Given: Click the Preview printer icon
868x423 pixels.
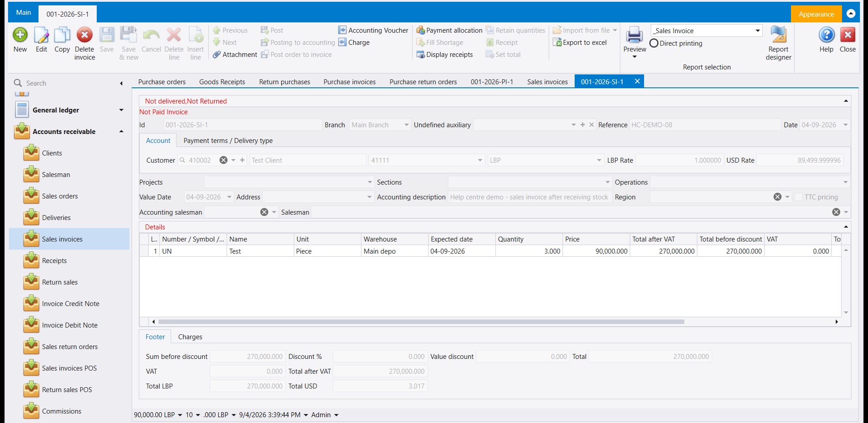Looking at the screenshot, I should coord(634,35).
